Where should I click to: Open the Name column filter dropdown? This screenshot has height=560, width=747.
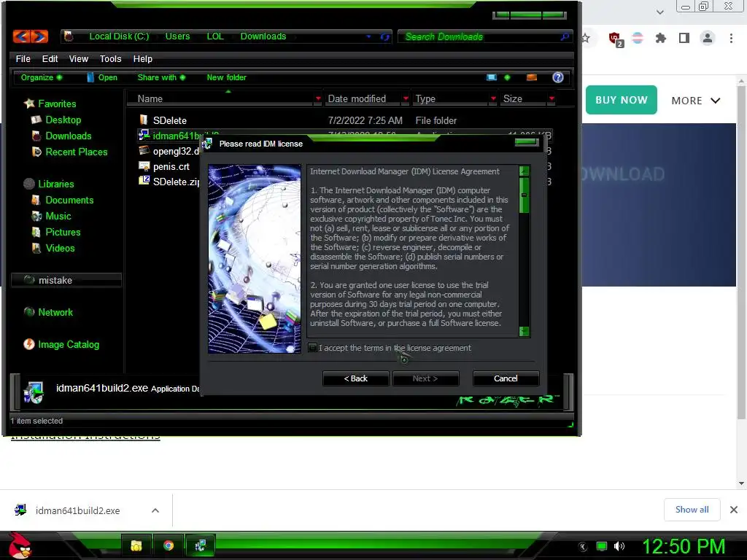(x=318, y=98)
